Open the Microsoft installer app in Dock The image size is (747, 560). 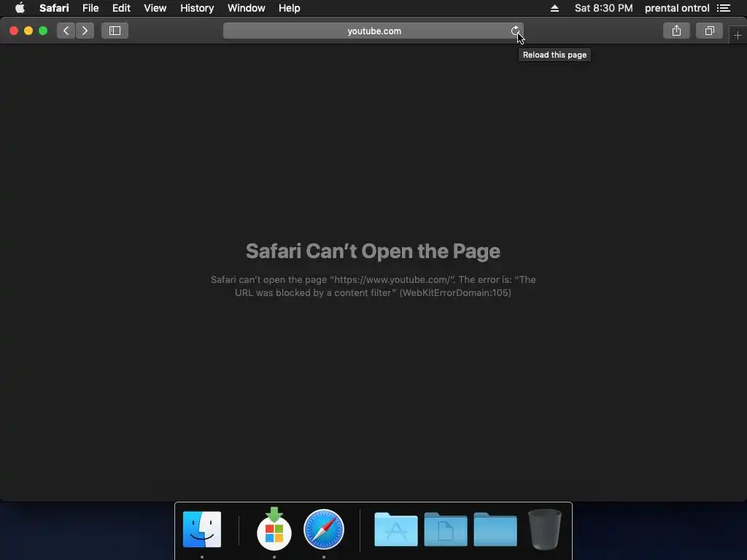coord(274,529)
